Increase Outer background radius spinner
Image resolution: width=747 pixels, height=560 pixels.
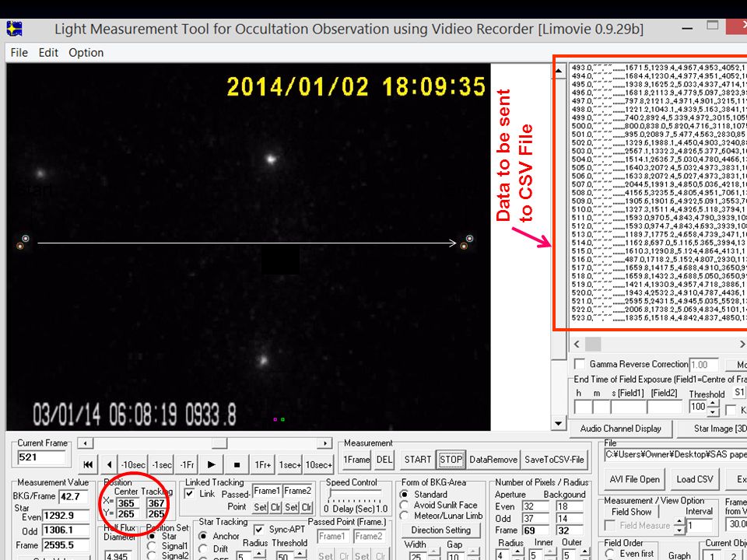point(585,552)
